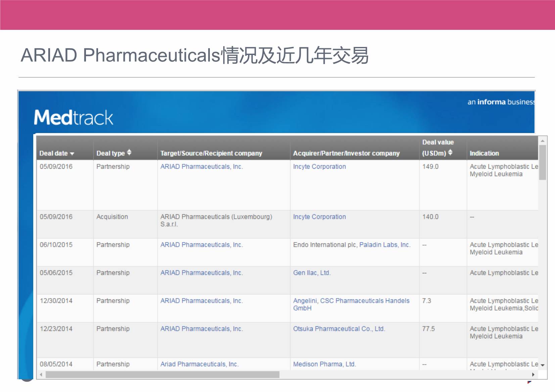This screenshot has height=392, width=555.
Task: Open Medison Pharma, Ltd. link
Action: (324, 364)
